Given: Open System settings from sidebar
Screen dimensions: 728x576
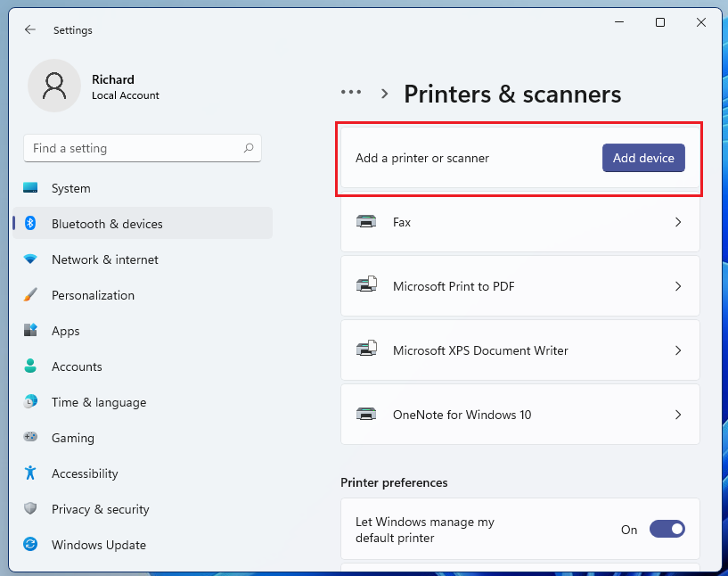Looking at the screenshot, I should [29, 188].
